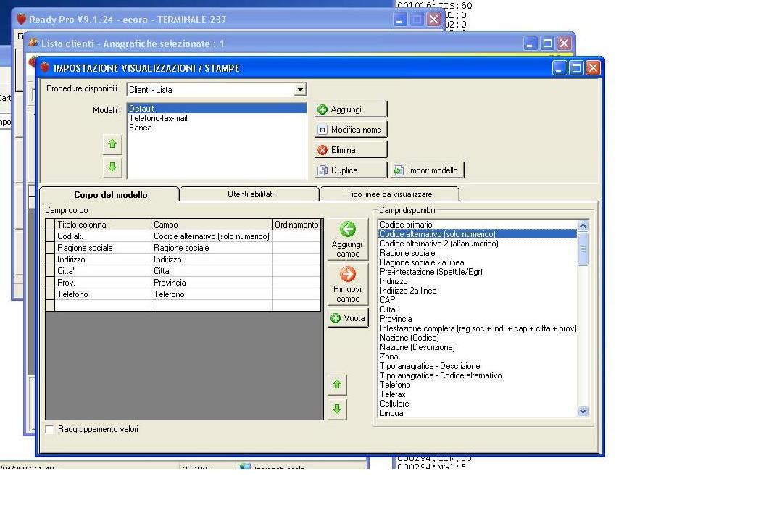Click strawberry icon in Impostazione title bar
Viewport: 782px width, 532px height.
point(45,67)
